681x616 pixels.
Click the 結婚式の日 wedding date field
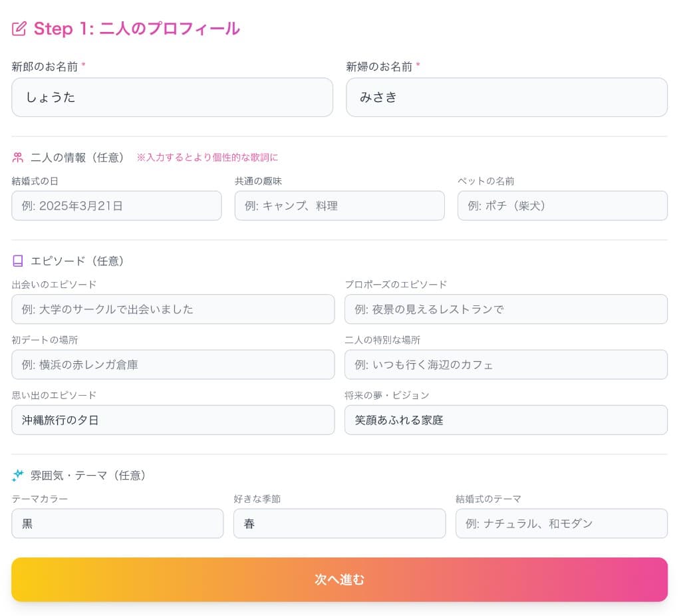(x=116, y=206)
